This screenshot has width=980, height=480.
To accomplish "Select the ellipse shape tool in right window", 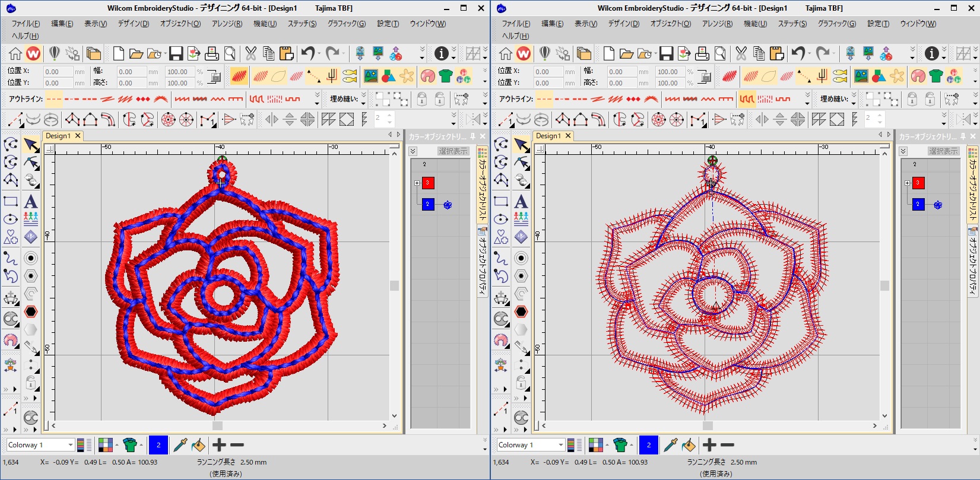I will 501,219.
